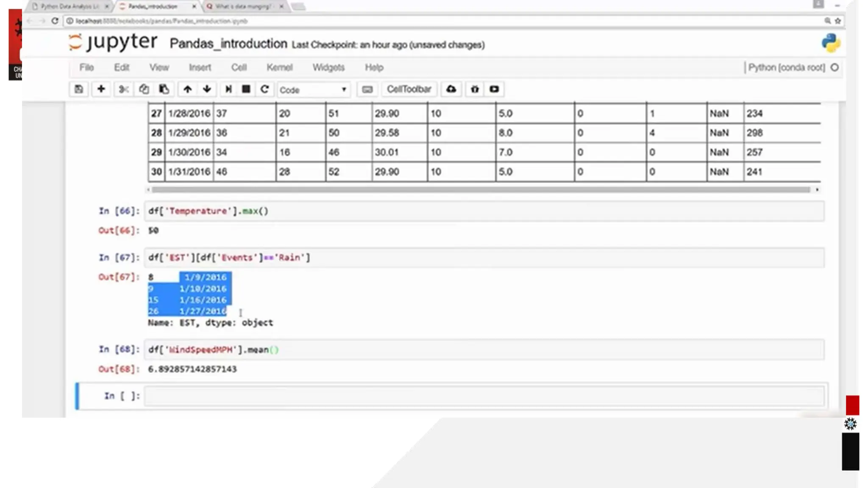
Task: Open the command palette keyboard icon
Action: pos(367,89)
